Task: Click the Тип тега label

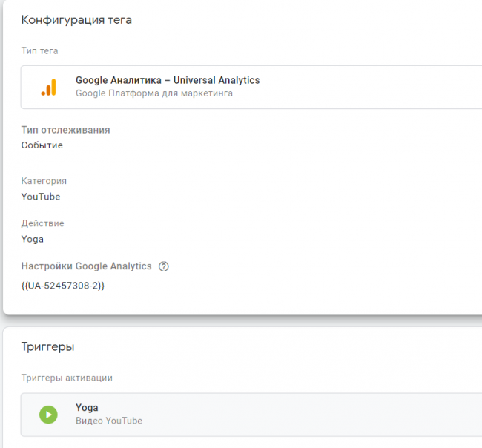Action: (x=39, y=51)
